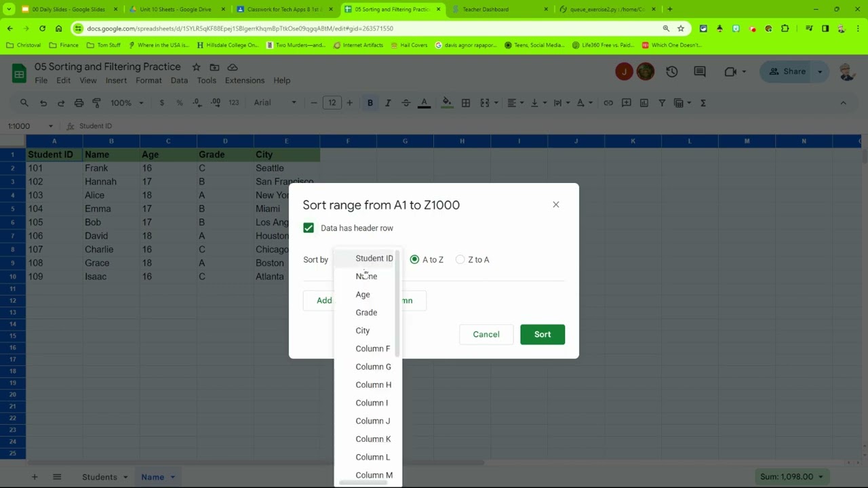Click the Print toolbar icon

(79, 103)
